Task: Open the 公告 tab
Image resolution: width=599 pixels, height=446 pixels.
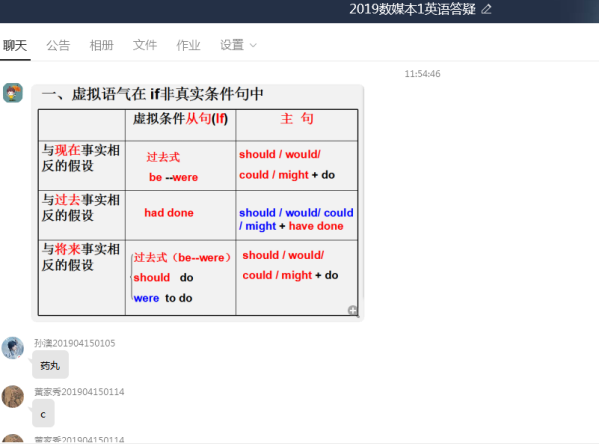Action: (58, 45)
